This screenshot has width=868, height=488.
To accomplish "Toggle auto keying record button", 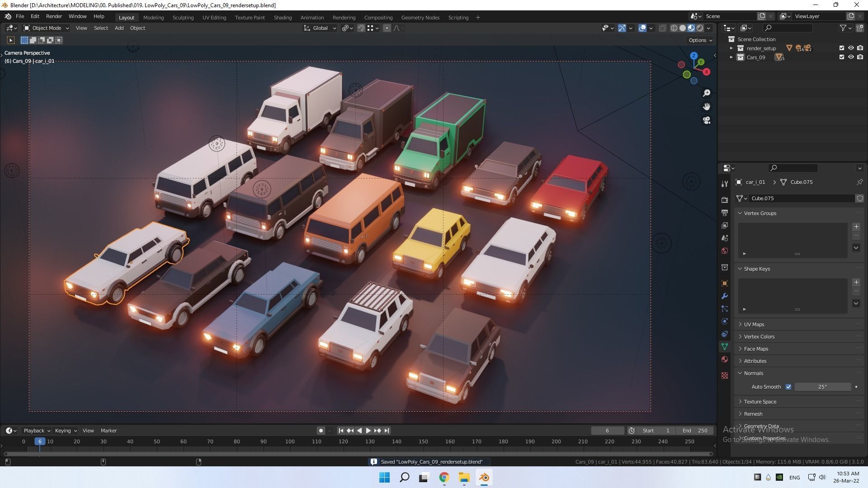I will click(321, 431).
